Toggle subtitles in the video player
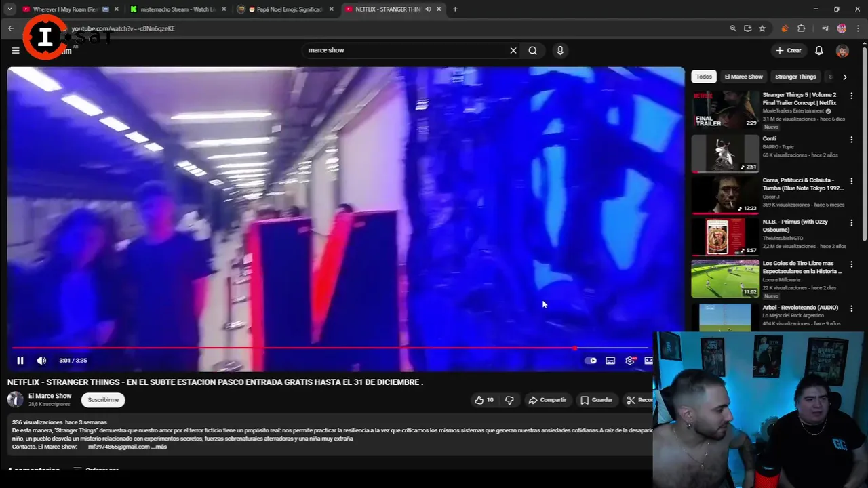 (610, 361)
